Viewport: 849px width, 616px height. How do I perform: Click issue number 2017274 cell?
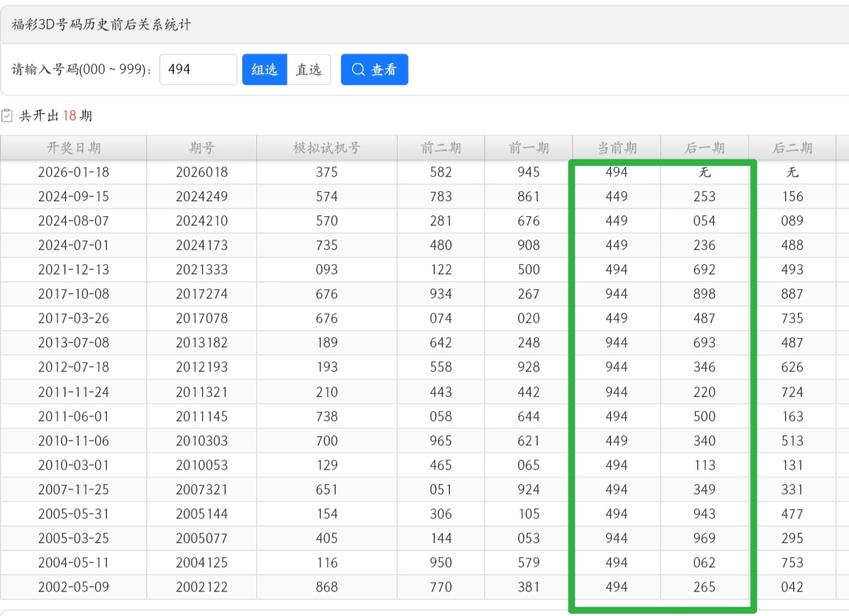point(201,294)
